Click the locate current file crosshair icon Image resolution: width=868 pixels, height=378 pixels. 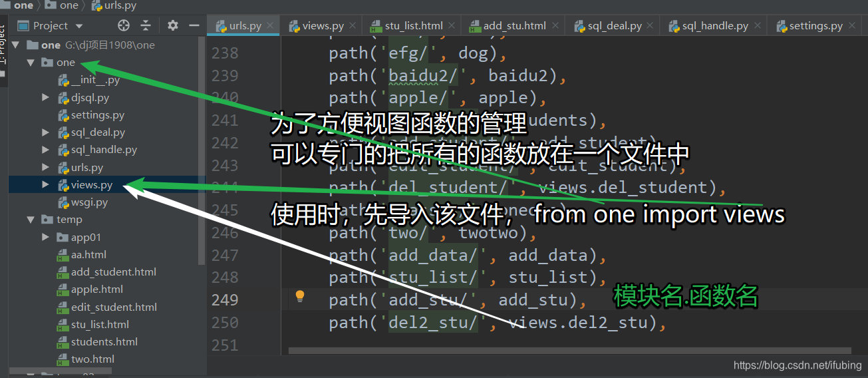coord(124,25)
